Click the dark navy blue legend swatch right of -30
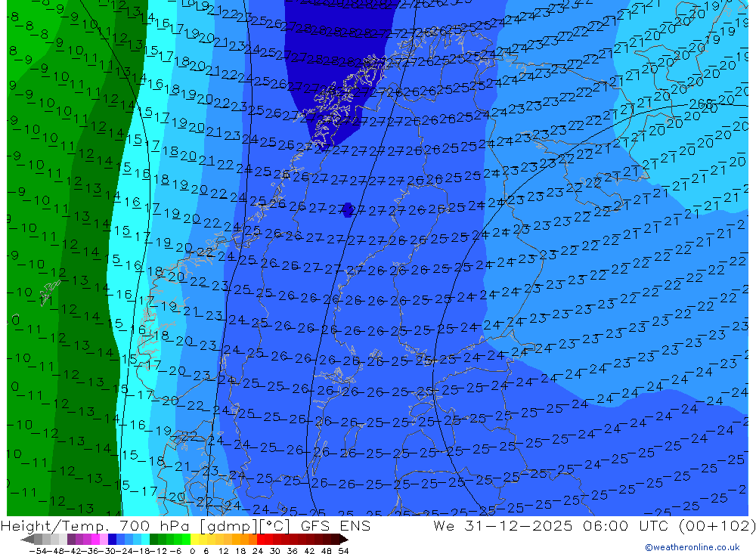This screenshot has height=554, width=756. (x=112, y=539)
